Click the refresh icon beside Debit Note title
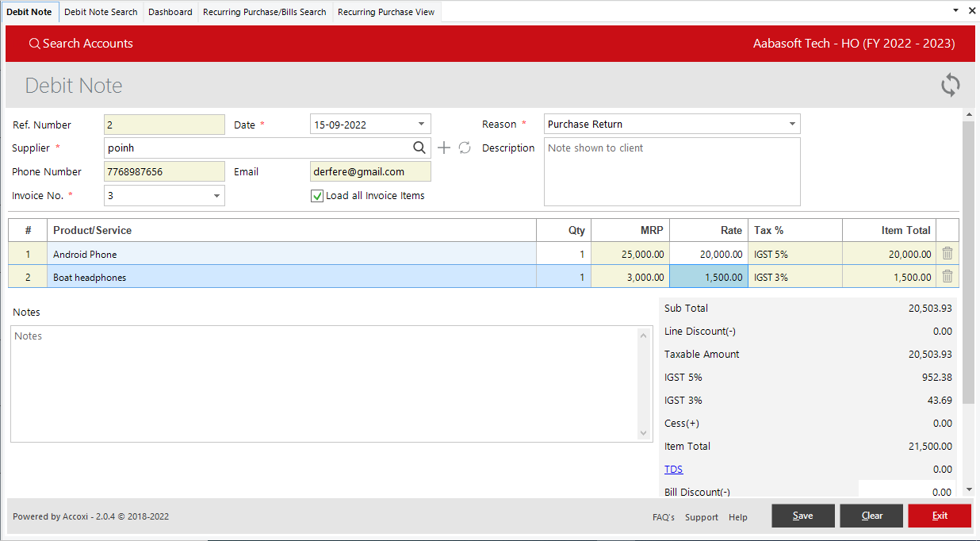 [951, 86]
